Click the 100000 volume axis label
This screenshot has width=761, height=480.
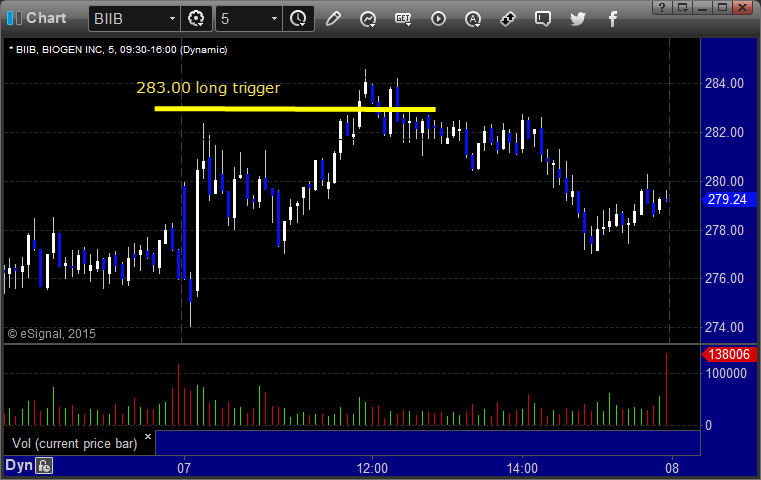(x=726, y=373)
